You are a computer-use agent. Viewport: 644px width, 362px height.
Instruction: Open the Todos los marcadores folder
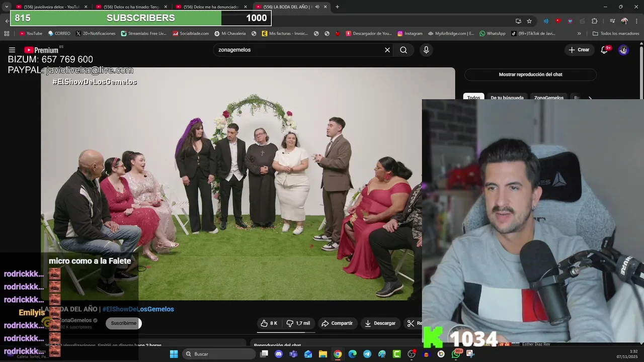pos(616,34)
